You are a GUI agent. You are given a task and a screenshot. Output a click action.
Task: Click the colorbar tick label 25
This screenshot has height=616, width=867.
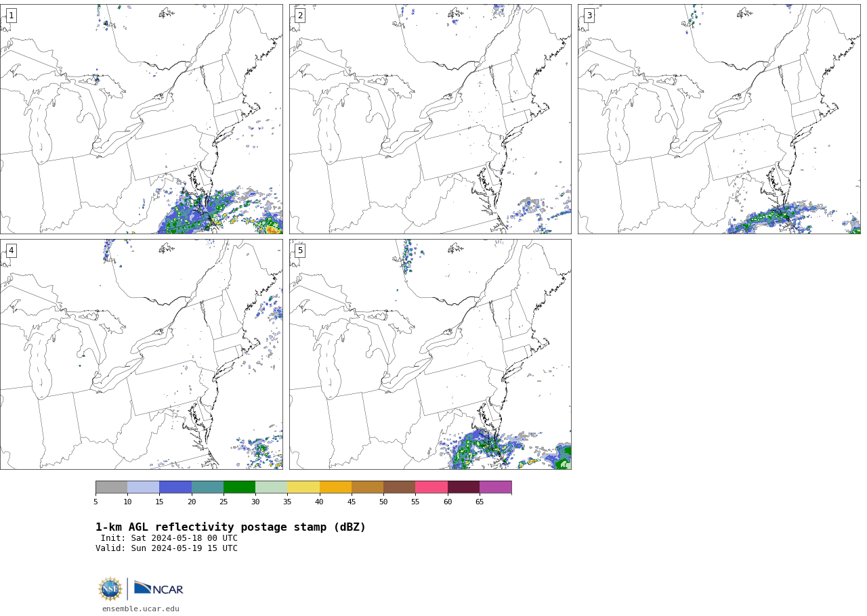pos(224,502)
